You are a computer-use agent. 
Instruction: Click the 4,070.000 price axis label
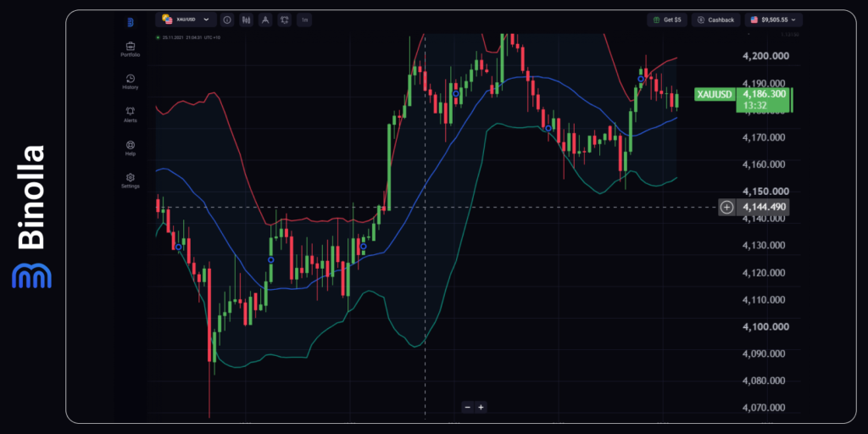(764, 409)
